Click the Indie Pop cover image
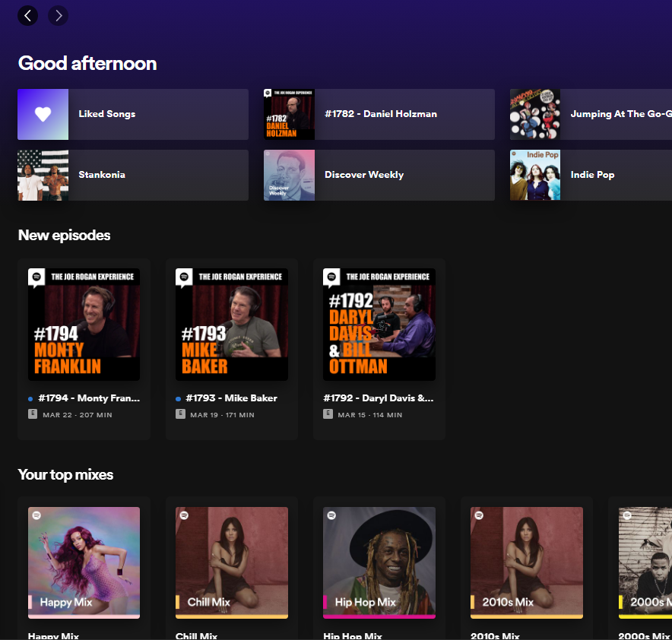Viewport: 672px width, 640px height. click(535, 176)
